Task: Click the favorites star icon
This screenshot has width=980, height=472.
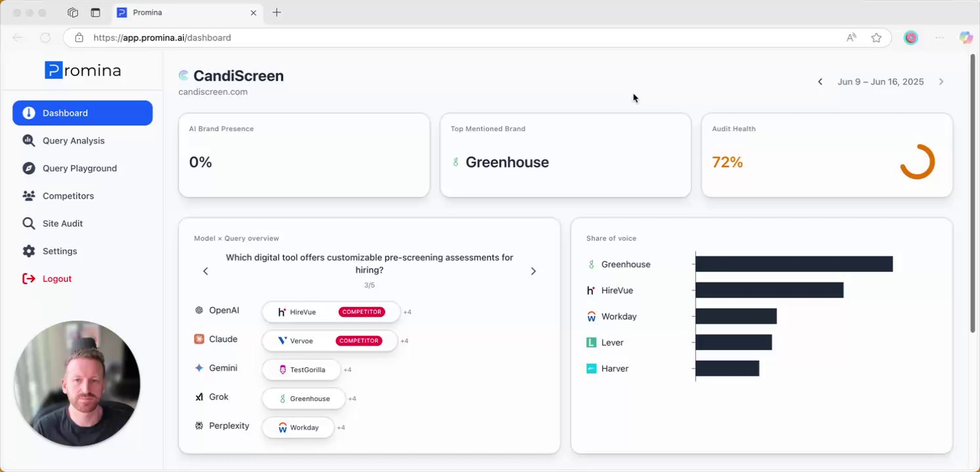Action: 876,38
